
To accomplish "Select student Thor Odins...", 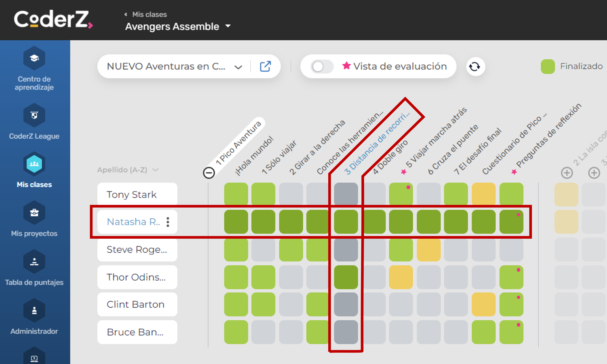I will [x=137, y=277].
